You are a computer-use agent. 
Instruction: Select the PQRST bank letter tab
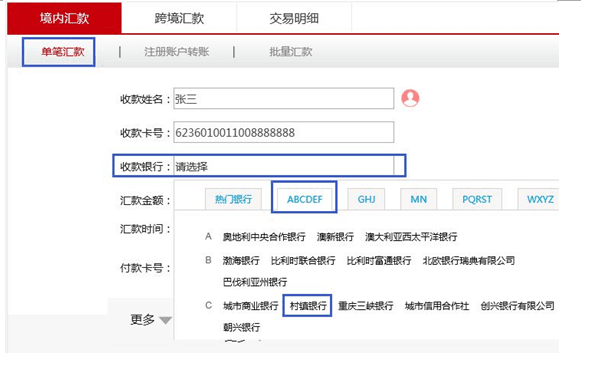coord(477,199)
